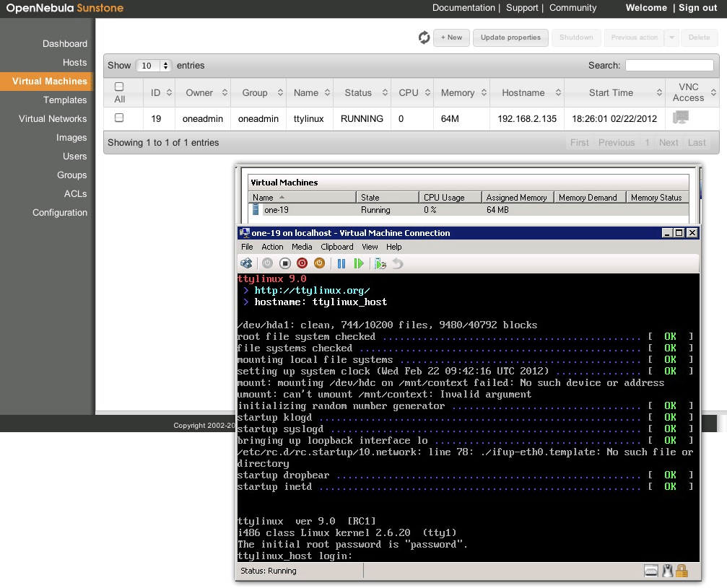The image size is (727, 588).
Task: Open VNC access icon for ttylinux VM
Action: click(x=681, y=117)
